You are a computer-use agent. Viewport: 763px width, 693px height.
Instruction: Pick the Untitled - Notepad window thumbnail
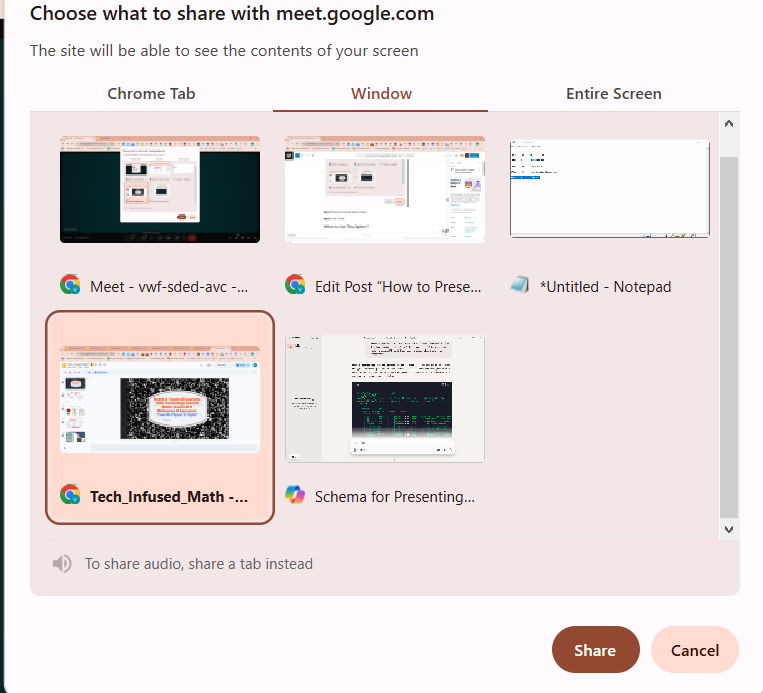click(x=609, y=189)
